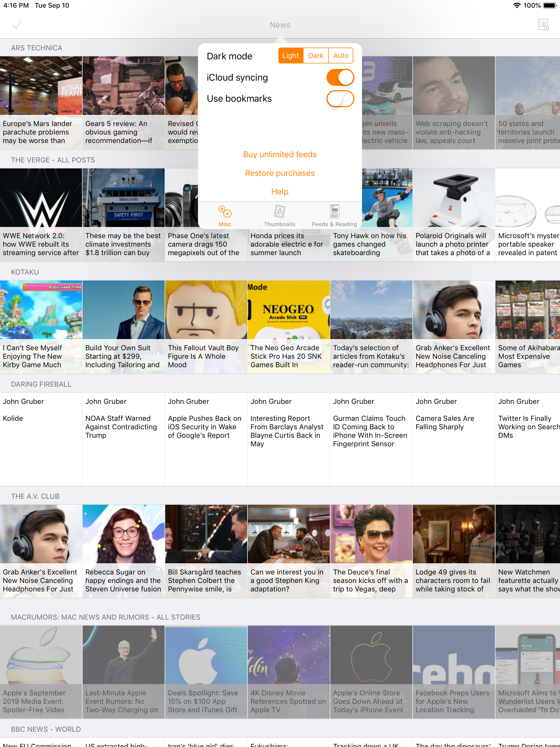The height and width of the screenshot is (747, 560).
Task: Choose Auto in dark mode selector
Action: click(x=341, y=56)
